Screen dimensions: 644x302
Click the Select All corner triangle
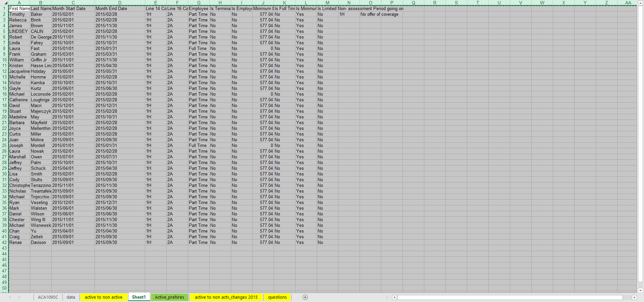(4, 3)
